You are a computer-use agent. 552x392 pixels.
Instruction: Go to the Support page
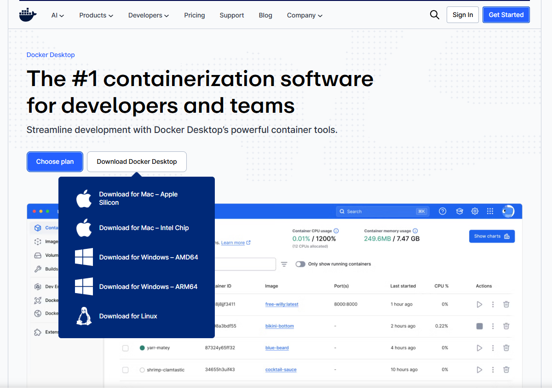click(x=232, y=15)
